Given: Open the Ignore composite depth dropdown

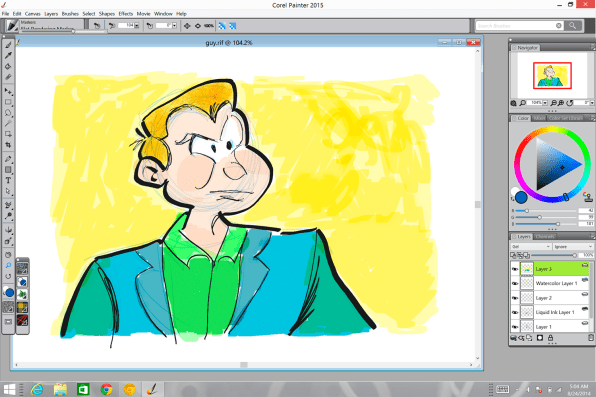Looking at the screenshot, I should pyautogui.click(x=573, y=247).
